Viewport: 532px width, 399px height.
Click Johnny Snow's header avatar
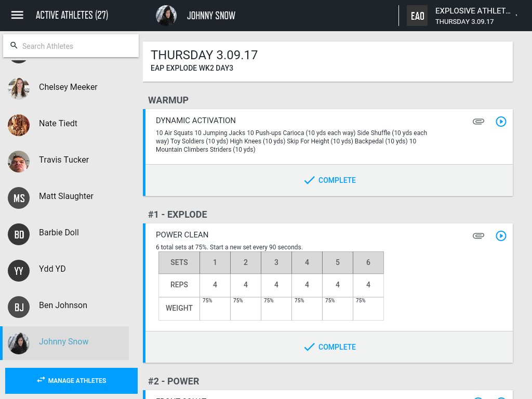tap(166, 16)
